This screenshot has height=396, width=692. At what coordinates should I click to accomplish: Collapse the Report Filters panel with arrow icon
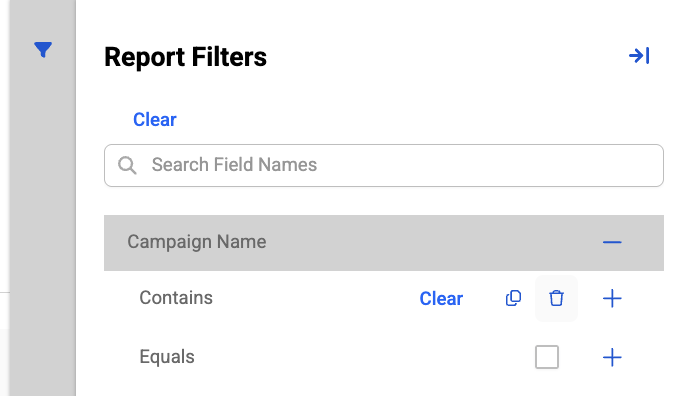pyautogui.click(x=639, y=56)
